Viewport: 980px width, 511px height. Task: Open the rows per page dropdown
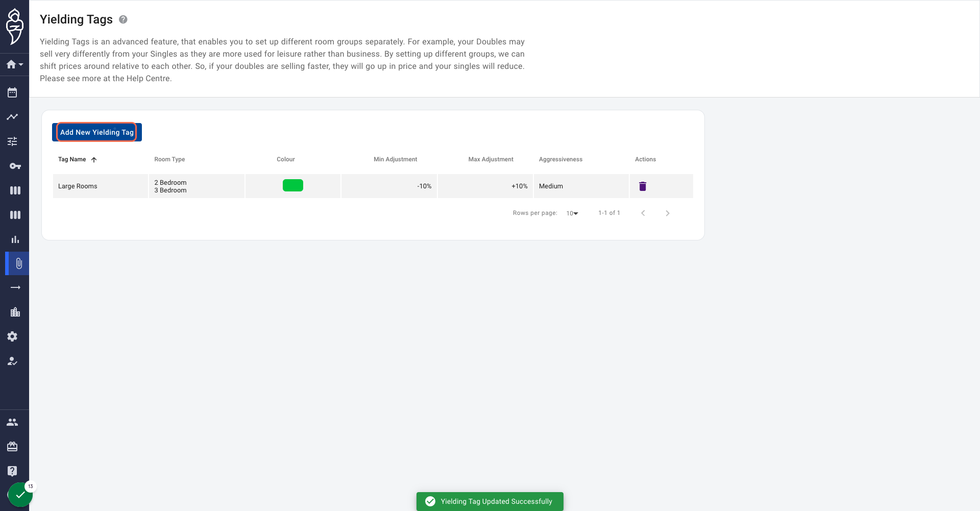coord(572,213)
